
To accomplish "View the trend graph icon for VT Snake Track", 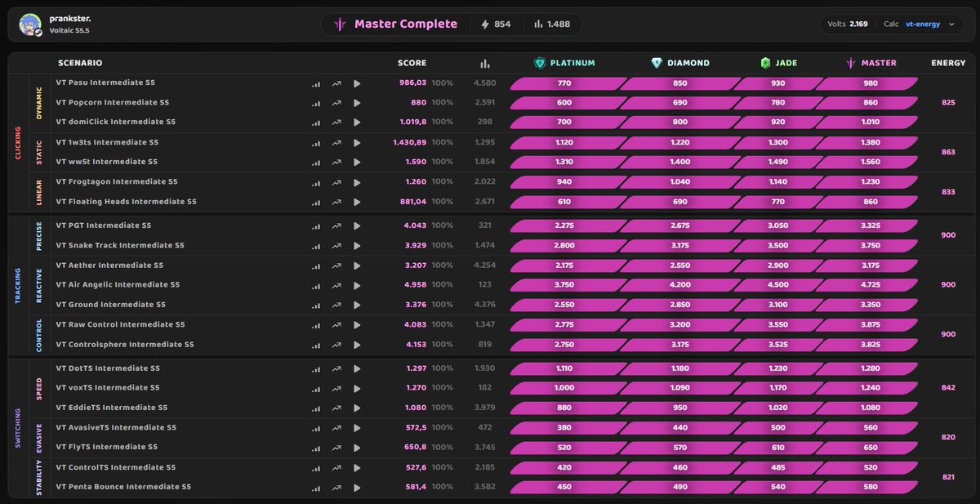I will pos(336,246).
